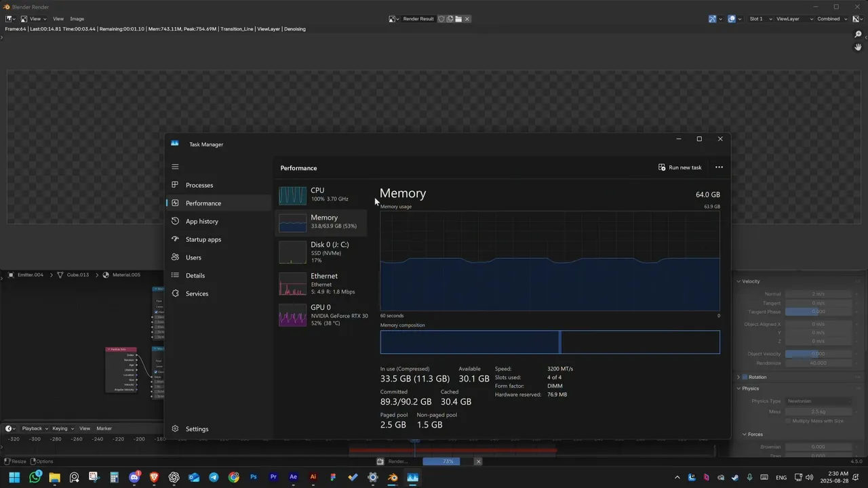This screenshot has width=868, height=488.
Task: Select the Performance page in Task Manager
Action: pos(218,203)
